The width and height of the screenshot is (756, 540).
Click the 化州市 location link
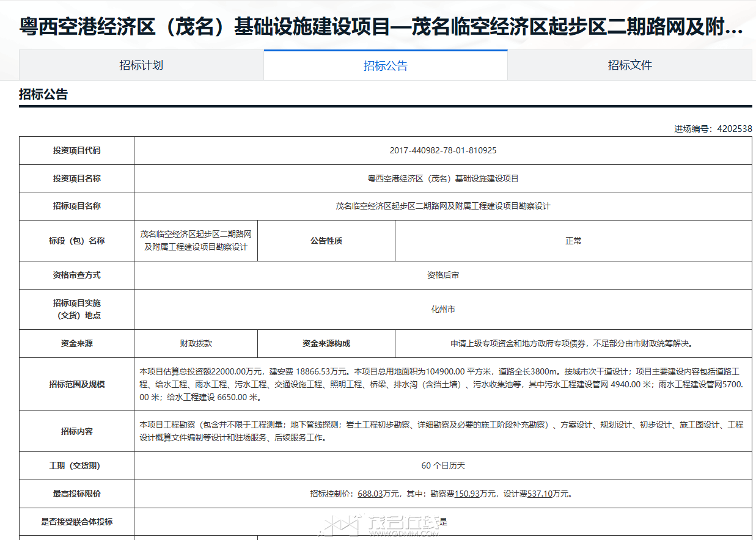pyautogui.click(x=443, y=310)
